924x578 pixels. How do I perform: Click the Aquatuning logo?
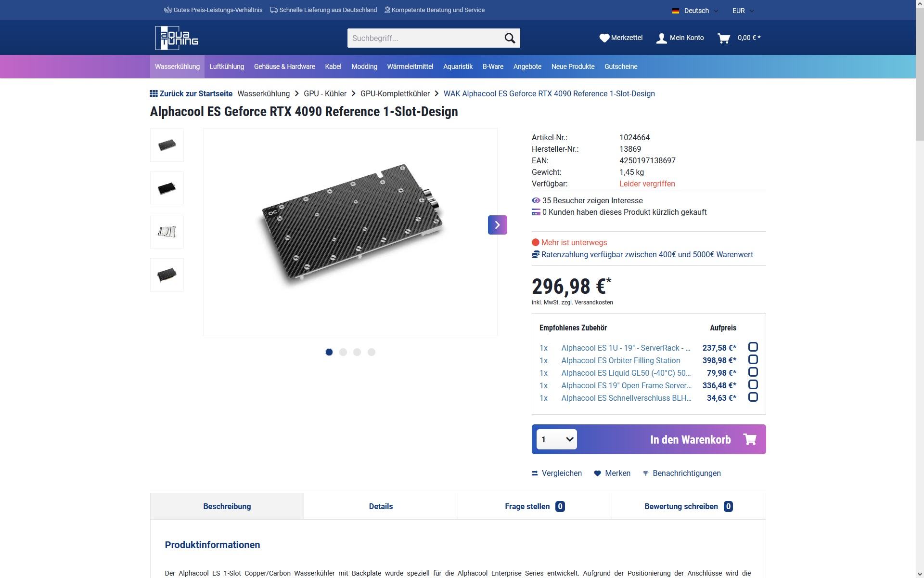(x=177, y=38)
